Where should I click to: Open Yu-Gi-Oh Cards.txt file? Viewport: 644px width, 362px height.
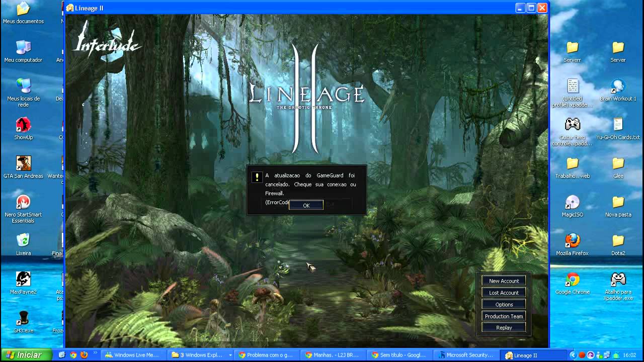click(x=618, y=129)
